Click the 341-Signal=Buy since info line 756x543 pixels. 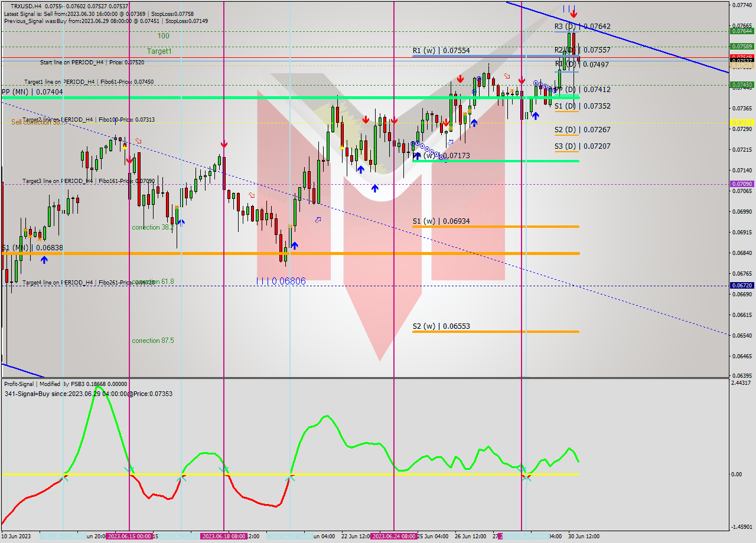(x=89, y=394)
